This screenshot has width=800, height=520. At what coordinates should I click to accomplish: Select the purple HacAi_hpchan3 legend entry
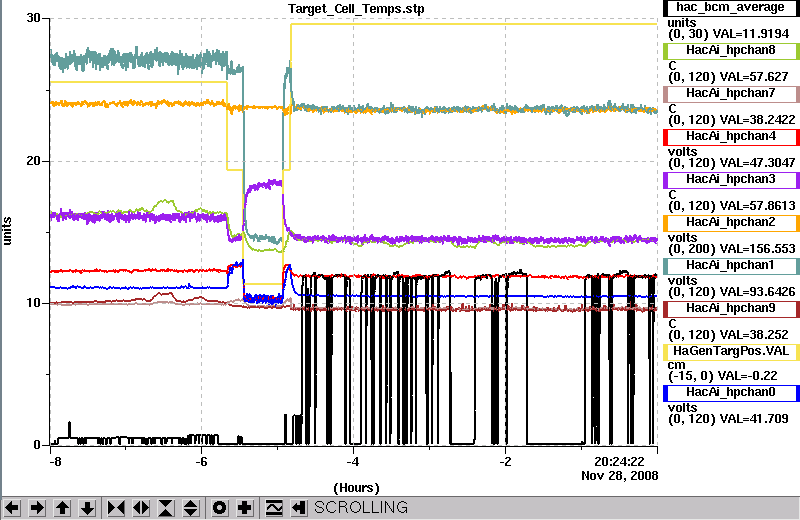tap(731, 180)
